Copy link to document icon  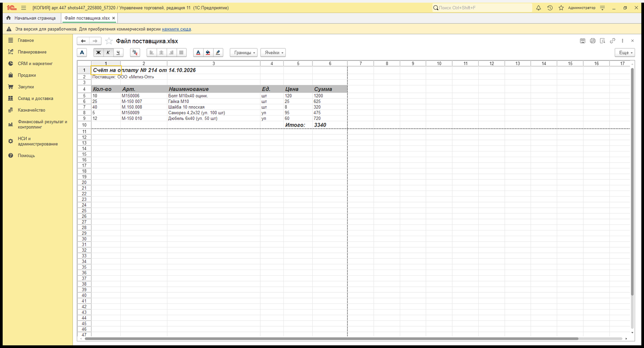point(612,41)
